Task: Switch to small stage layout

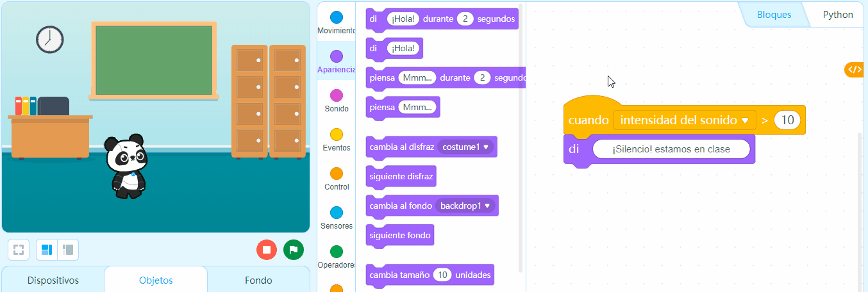Action: (68, 250)
